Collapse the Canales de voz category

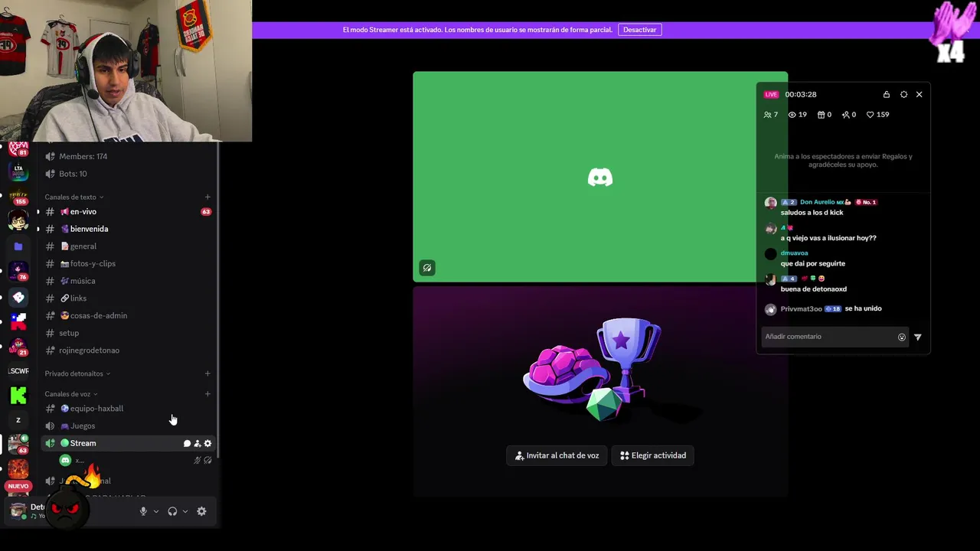point(71,394)
